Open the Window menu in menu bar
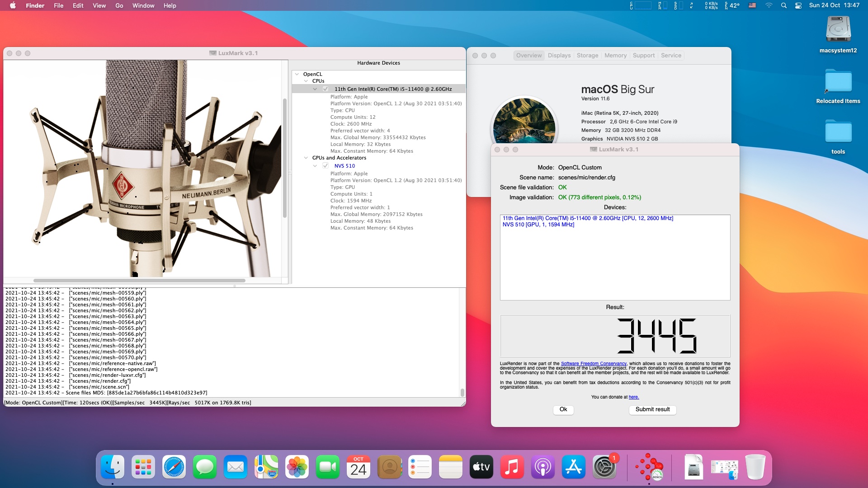The image size is (868, 488). [x=143, y=5]
